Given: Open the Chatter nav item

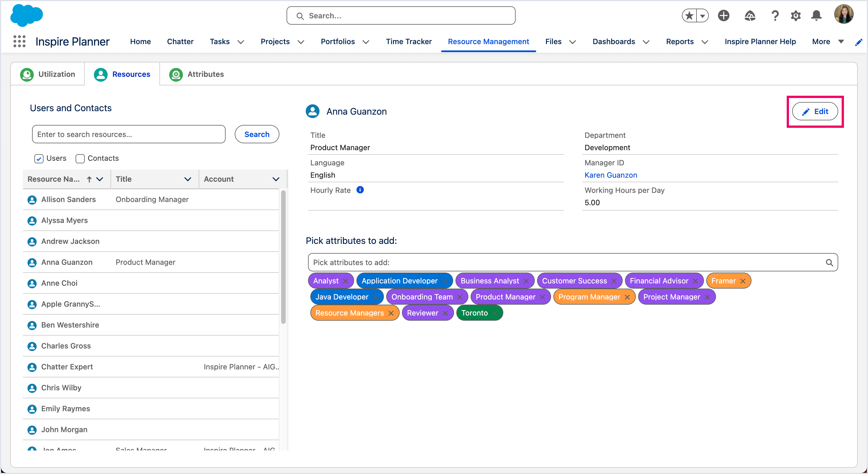Looking at the screenshot, I should pos(180,42).
